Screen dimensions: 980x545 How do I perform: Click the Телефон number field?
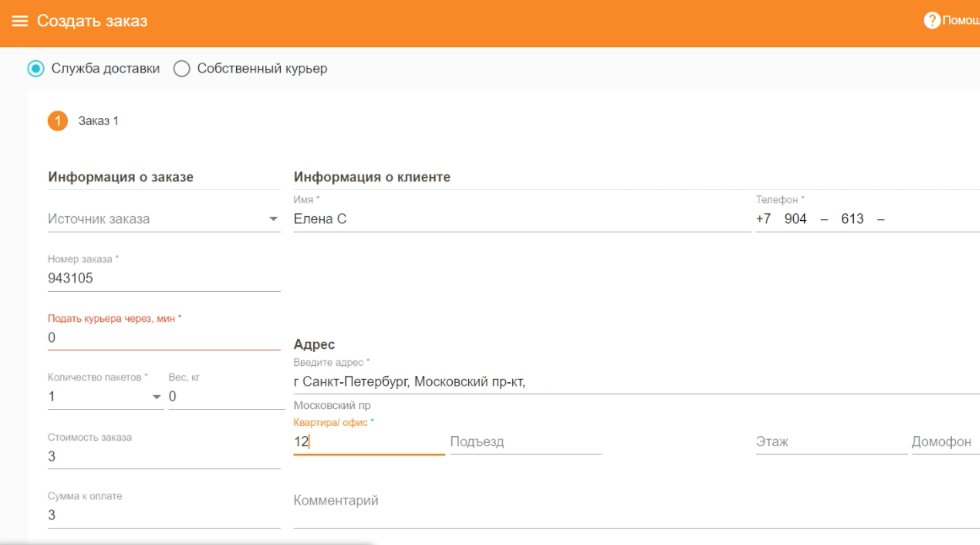click(868, 219)
